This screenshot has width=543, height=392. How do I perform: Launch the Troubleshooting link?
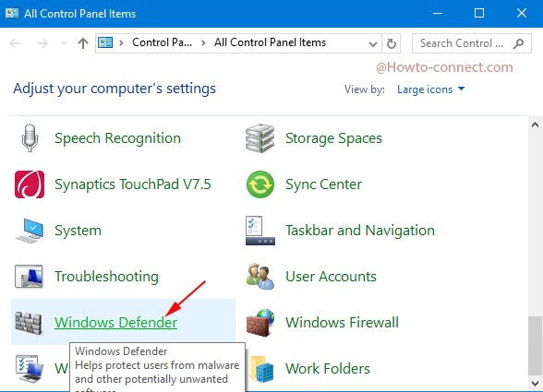click(x=106, y=277)
